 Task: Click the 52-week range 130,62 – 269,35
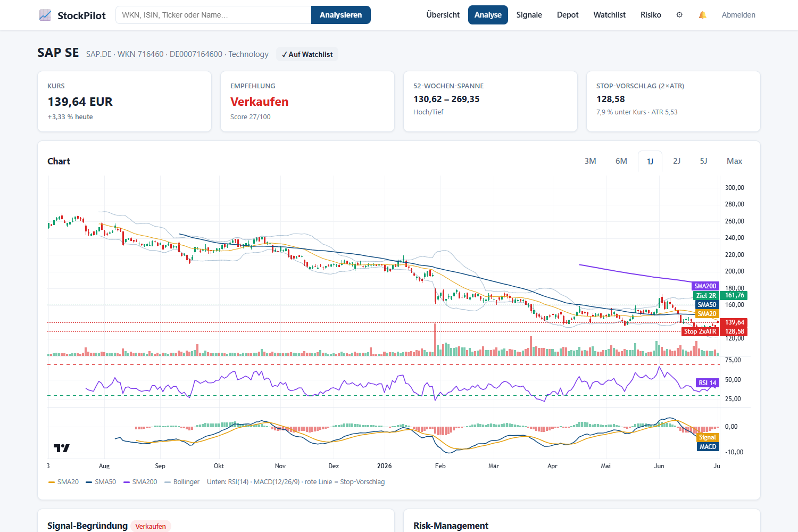(x=446, y=99)
